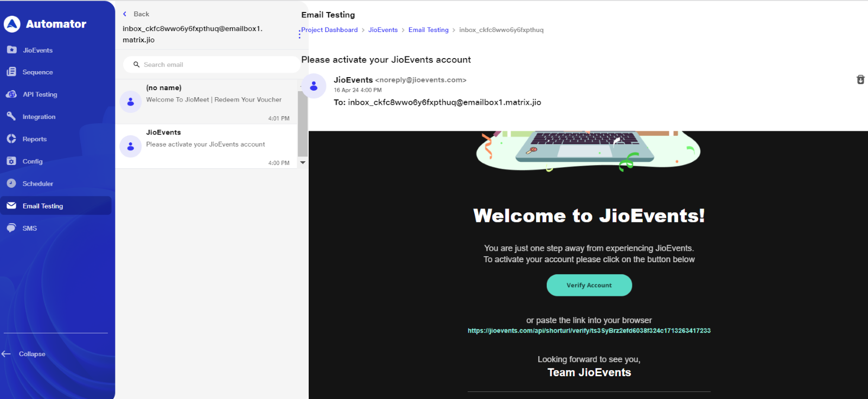868x399 pixels.
Task: Click the laptop illustration banner image
Action: point(588,151)
